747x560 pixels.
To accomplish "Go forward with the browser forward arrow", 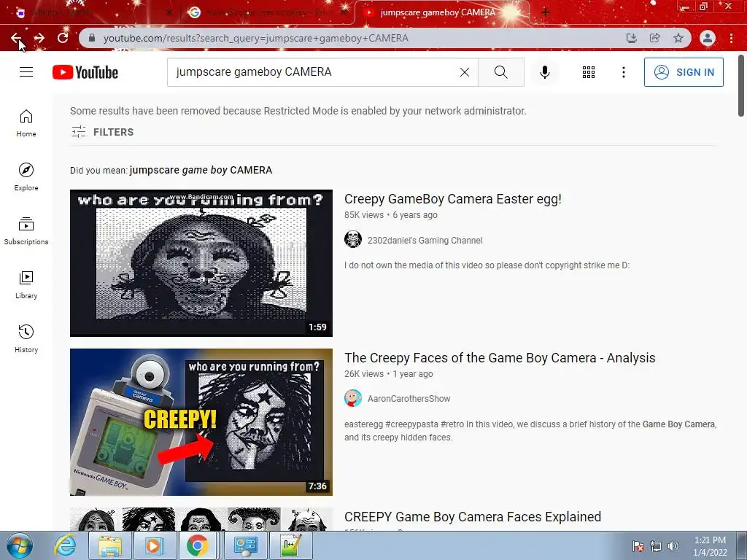I will click(x=39, y=38).
